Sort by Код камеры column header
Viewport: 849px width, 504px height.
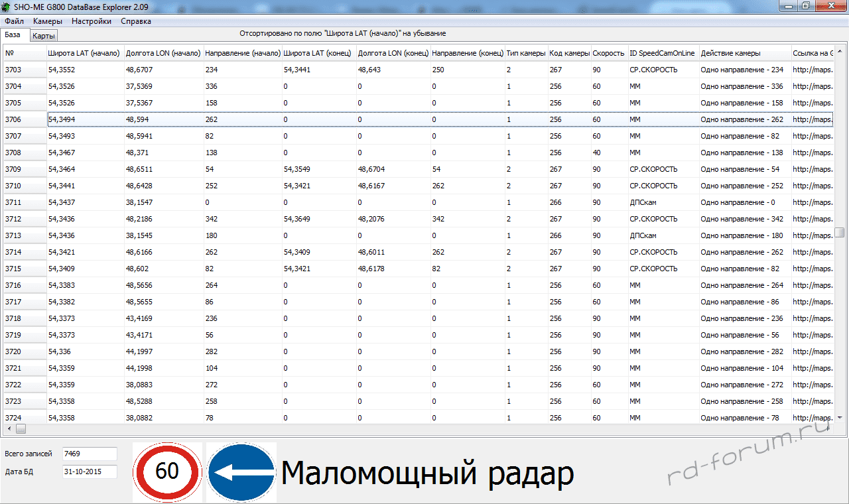570,53
